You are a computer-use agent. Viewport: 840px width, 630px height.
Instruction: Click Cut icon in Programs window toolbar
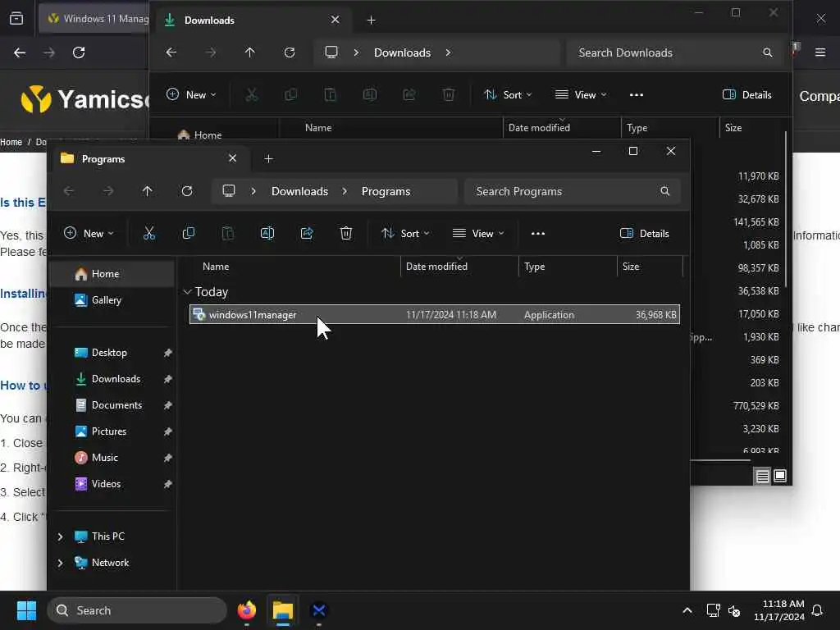[x=149, y=233]
